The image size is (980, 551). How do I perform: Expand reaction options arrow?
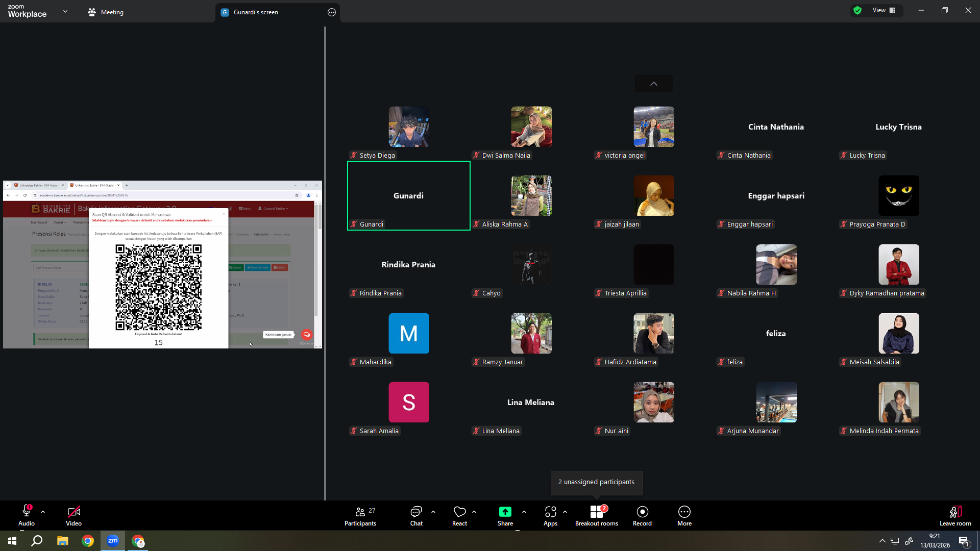point(474,512)
